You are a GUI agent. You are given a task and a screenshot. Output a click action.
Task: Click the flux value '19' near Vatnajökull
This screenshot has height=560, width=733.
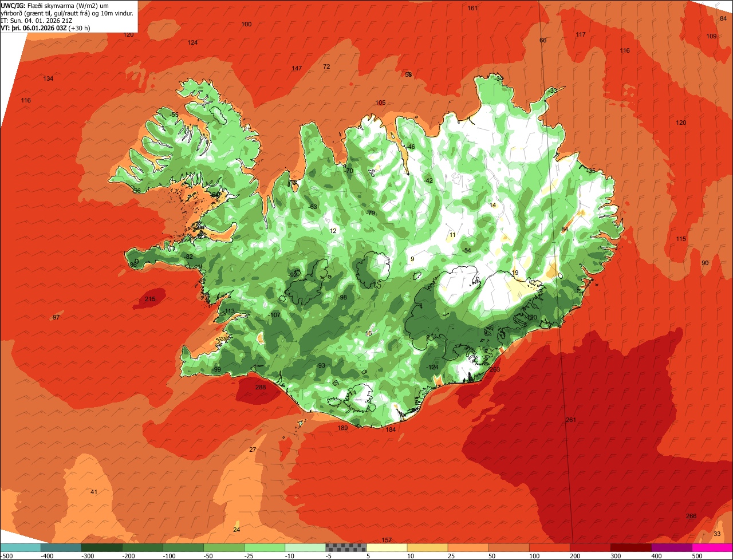pyautogui.click(x=515, y=273)
